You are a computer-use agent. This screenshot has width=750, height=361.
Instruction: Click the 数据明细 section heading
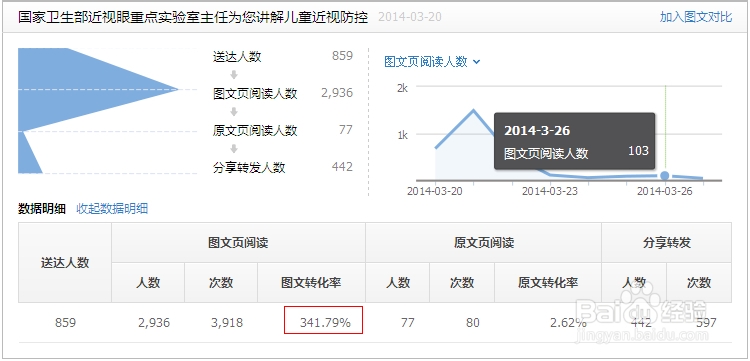(x=42, y=208)
